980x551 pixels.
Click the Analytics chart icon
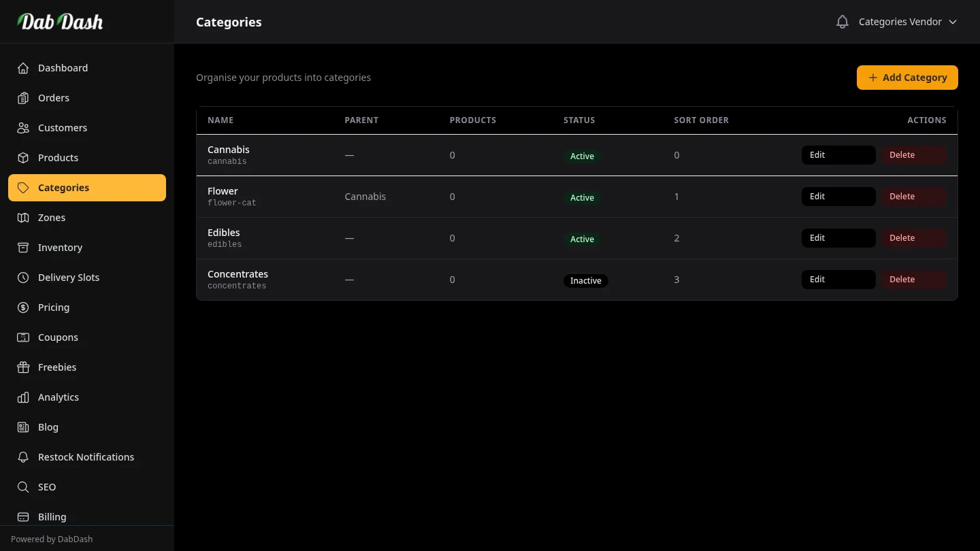pos(22,397)
